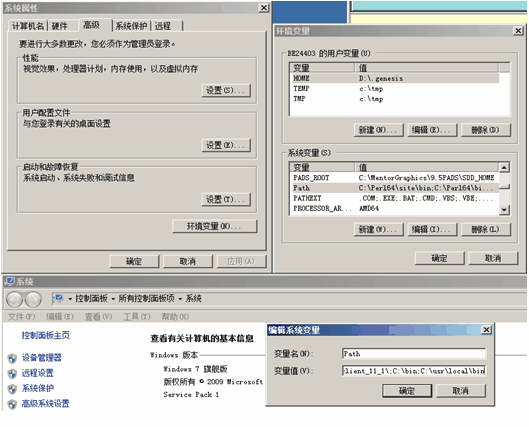This screenshot has height=427, width=529.
Task: Open the 控制面板主页 link
Action: tap(46, 335)
